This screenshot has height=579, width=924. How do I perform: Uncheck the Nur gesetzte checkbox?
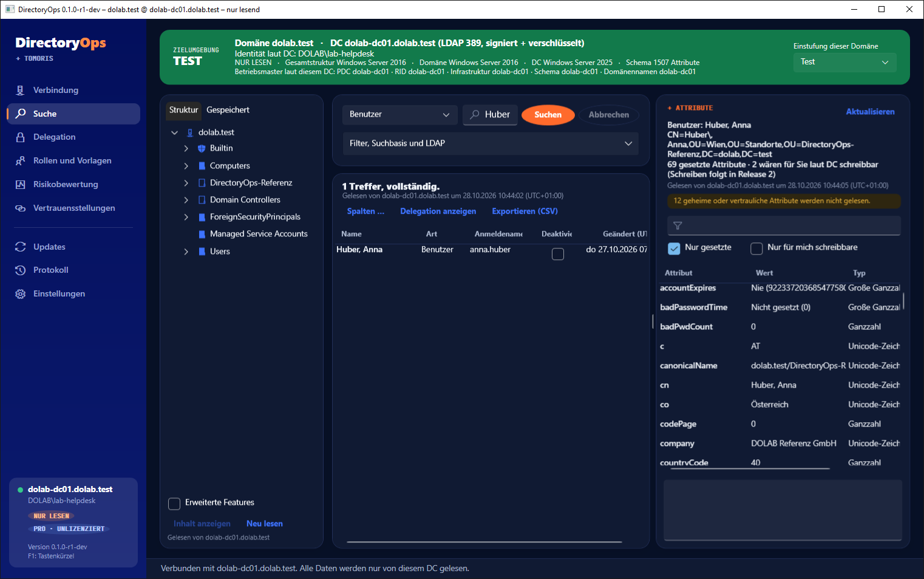[674, 248]
